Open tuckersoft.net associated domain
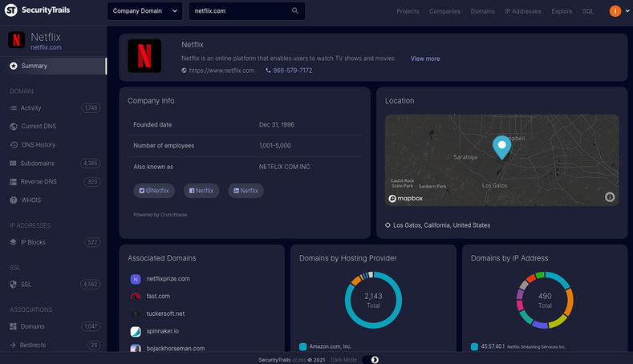The image size is (633, 364). click(165, 313)
